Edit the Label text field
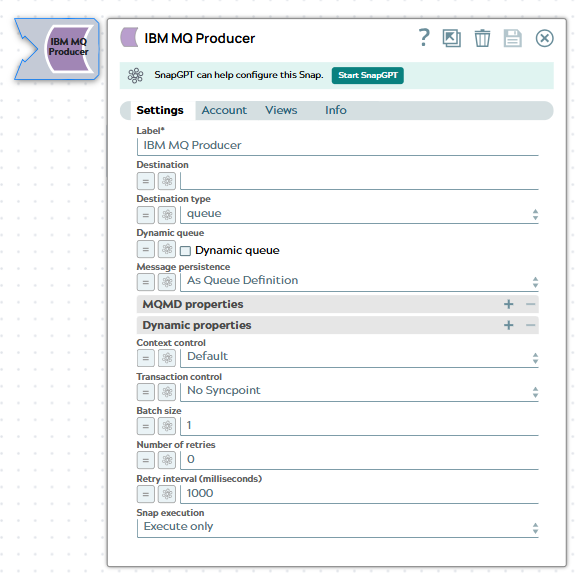The height and width of the screenshot is (585, 582). (x=338, y=146)
